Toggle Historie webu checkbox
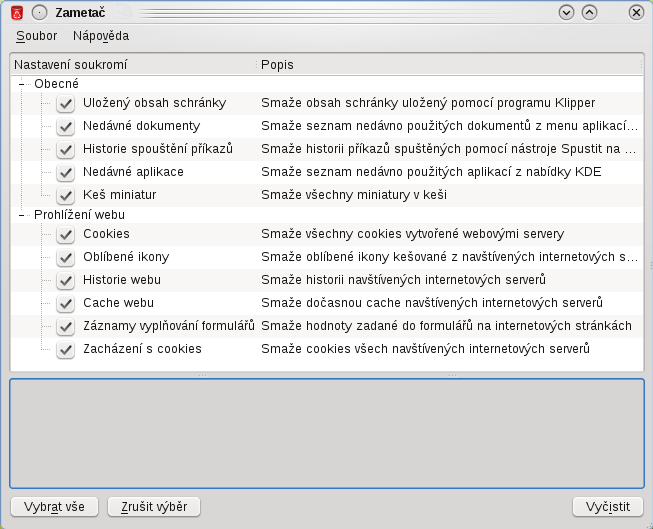 pyautogui.click(x=65, y=280)
